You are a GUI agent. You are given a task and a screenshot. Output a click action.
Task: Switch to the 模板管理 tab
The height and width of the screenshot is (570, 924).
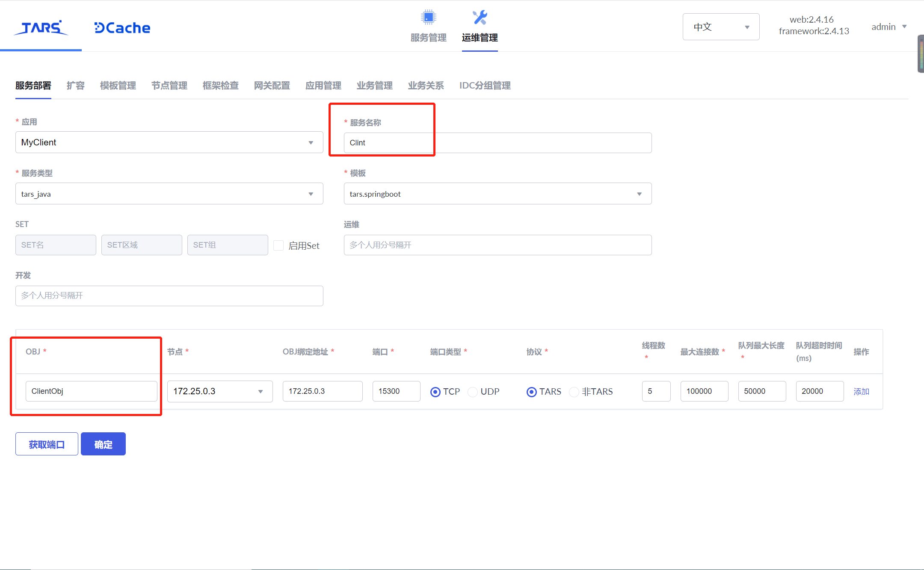(x=118, y=86)
